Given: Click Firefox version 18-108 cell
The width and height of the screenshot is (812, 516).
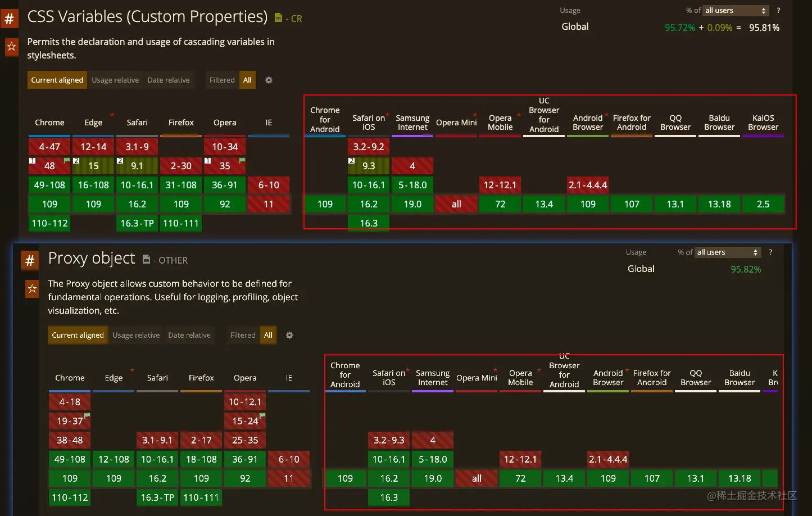Looking at the screenshot, I should [x=201, y=459].
